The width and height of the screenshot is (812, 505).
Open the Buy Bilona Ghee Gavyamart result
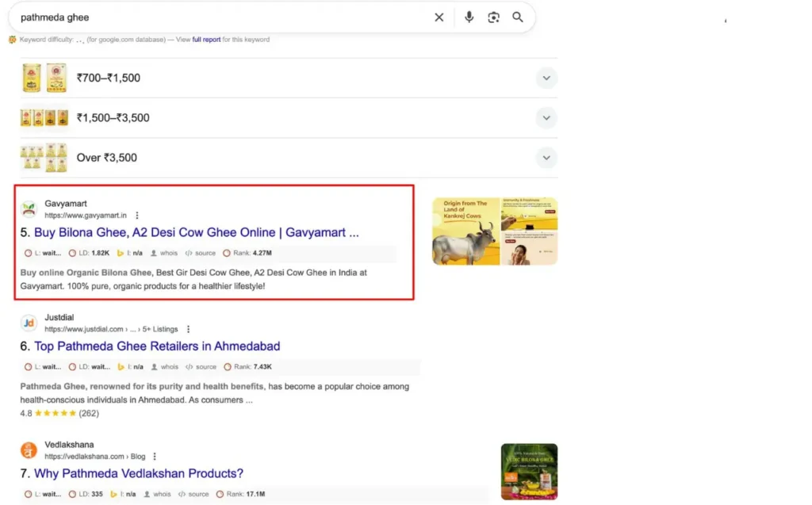196,233
